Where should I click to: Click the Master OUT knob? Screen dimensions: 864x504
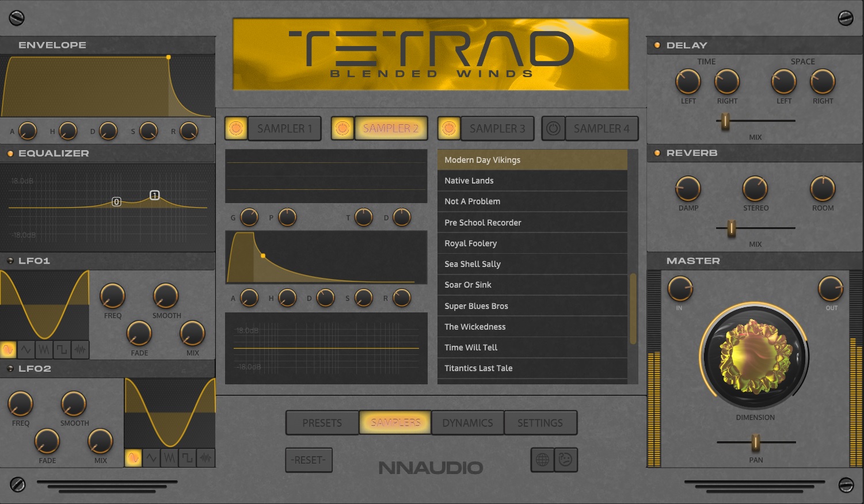(831, 289)
